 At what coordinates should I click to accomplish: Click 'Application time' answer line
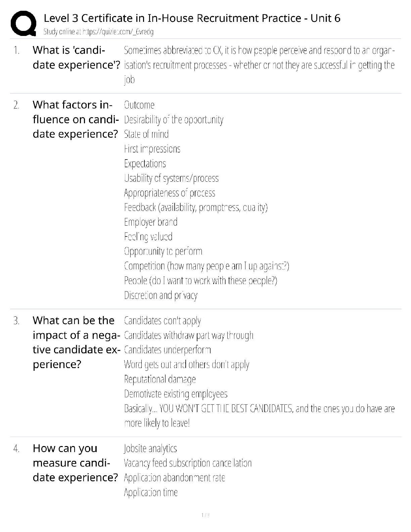[151, 492]
